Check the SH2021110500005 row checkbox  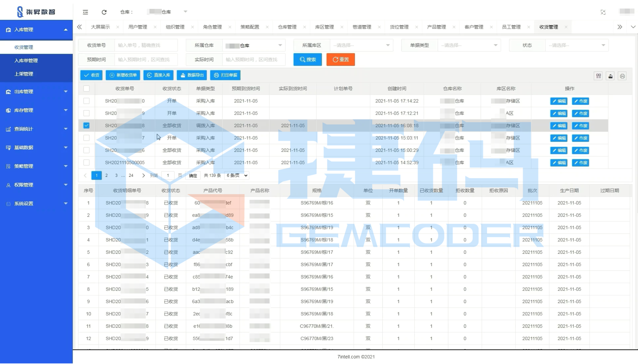[87, 163]
